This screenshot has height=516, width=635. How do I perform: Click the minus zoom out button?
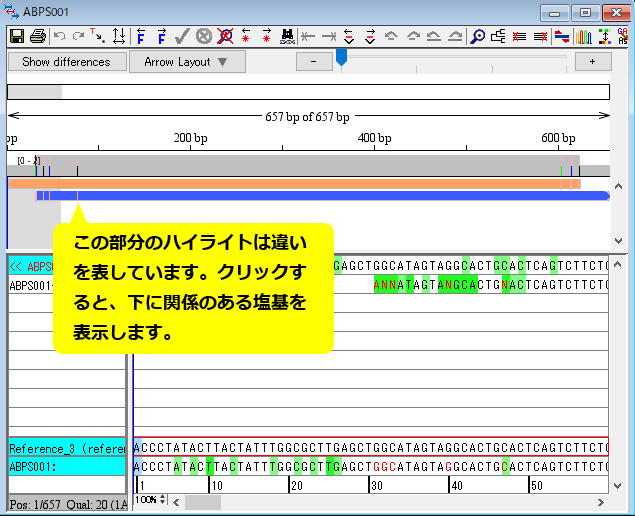[x=314, y=62]
